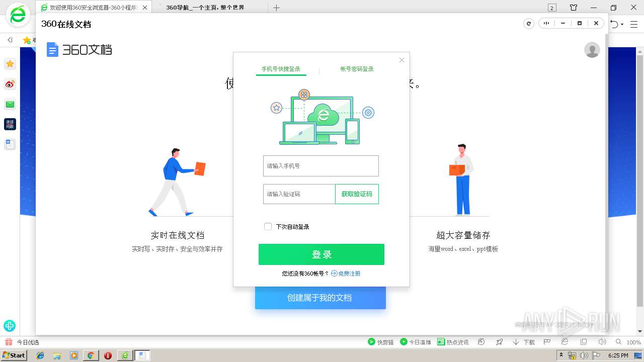Click 获取验证码 button
Image resolution: width=644 pixels, height=362 pixels.
(357, 194)
